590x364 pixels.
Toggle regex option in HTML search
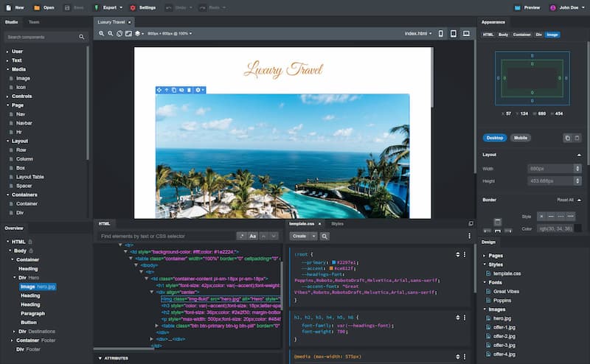coord(242,236)
